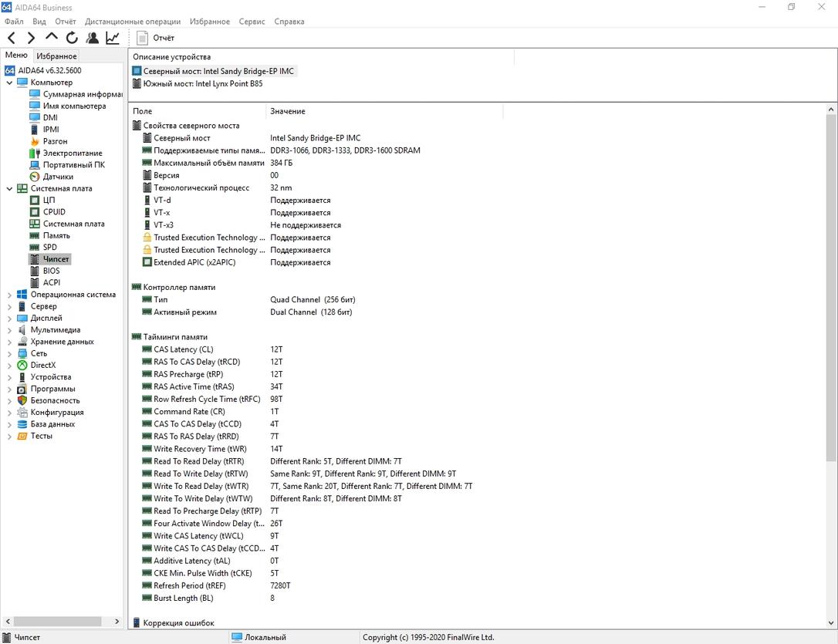Expand the Устройства tree node
The image size is (838, 644).
(9, 377)
